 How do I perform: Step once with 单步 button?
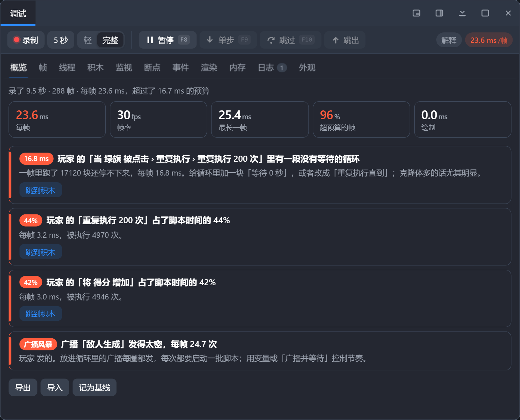[228, 40]
